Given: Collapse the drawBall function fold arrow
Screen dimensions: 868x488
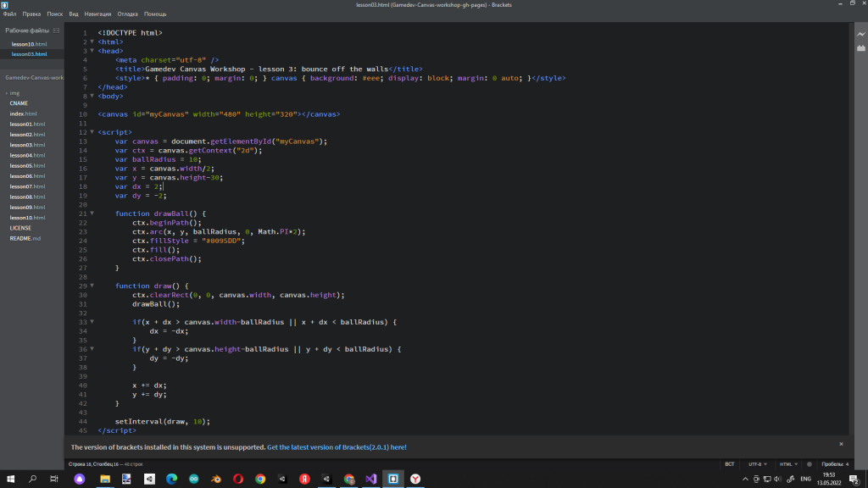Looking at the screenshot, I should tap(92, 213).
